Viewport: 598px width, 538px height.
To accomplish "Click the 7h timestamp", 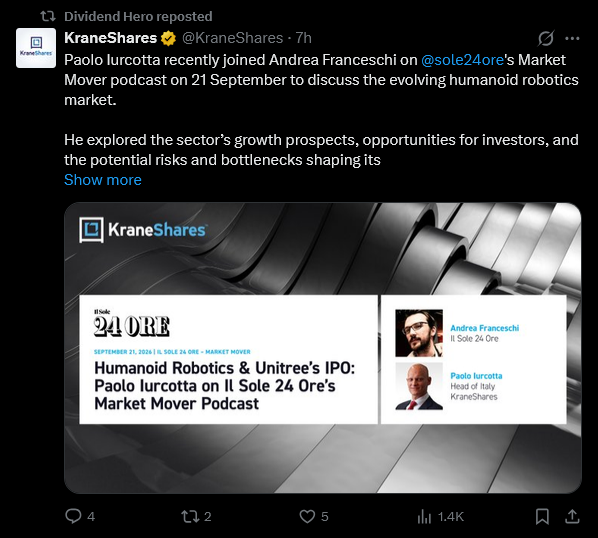I will pyautogui.click(x=304, y=38).
